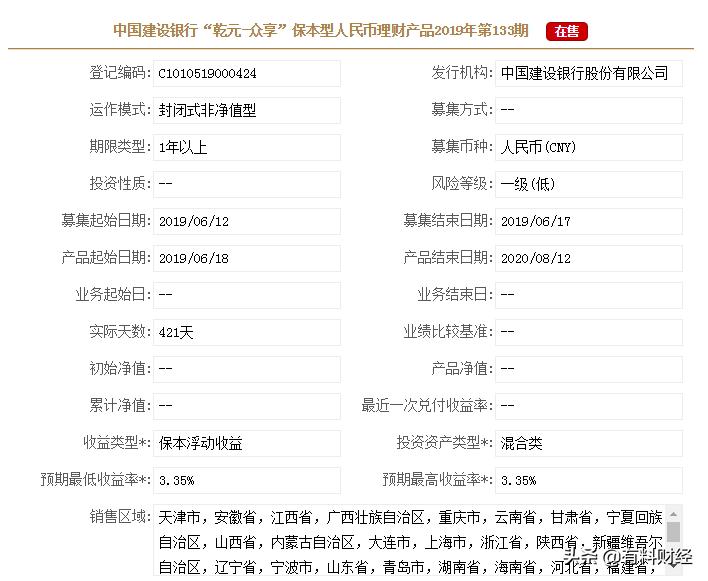Click the 初始净值 field
The height and width of the screenshot is (581, 708).
point(247,369)
